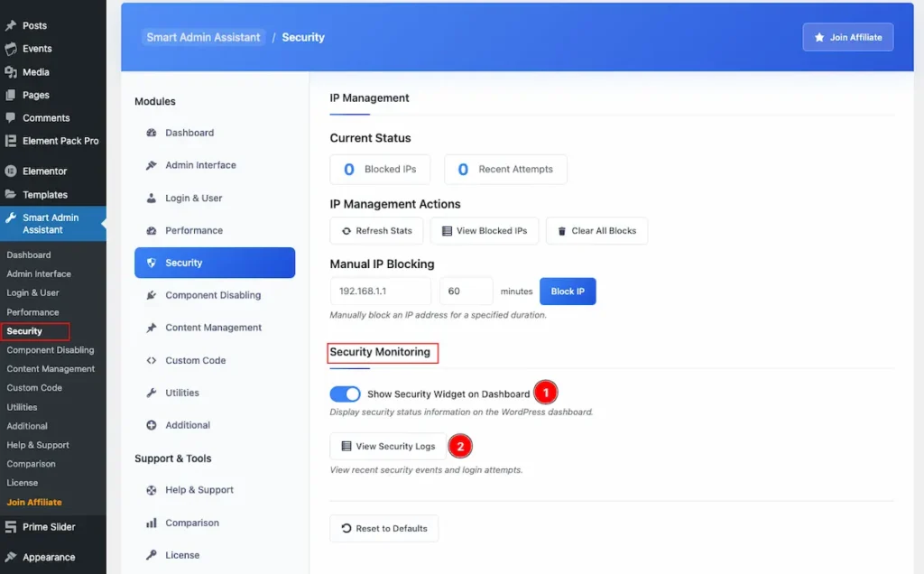This screenshot has width=924, height=574.
Task: Click the Element Pack Pro icon
Action: (11, 141)
